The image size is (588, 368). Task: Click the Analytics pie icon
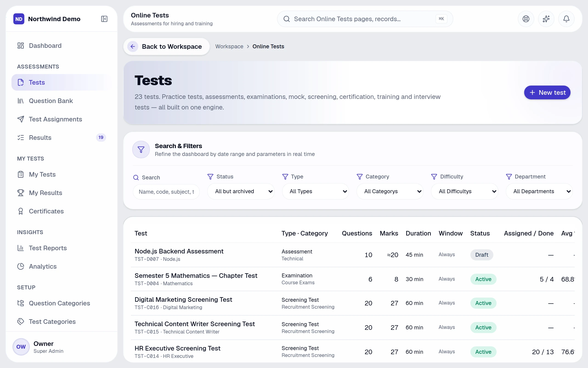(21, 267)
